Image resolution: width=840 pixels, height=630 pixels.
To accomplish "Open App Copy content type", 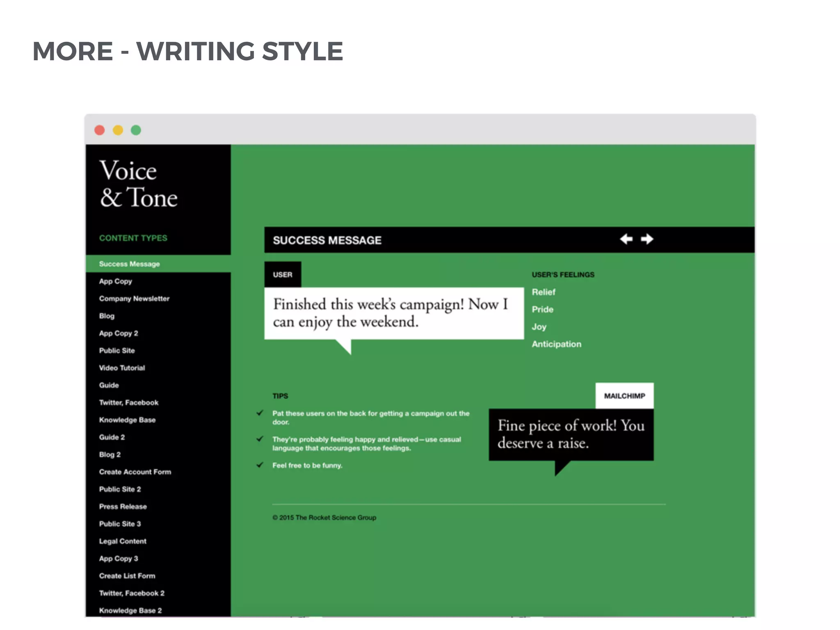I will [116, 281].
